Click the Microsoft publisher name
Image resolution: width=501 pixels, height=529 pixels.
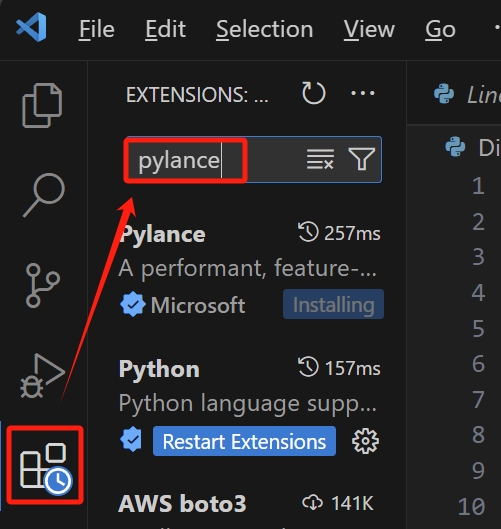coord(198,305)
